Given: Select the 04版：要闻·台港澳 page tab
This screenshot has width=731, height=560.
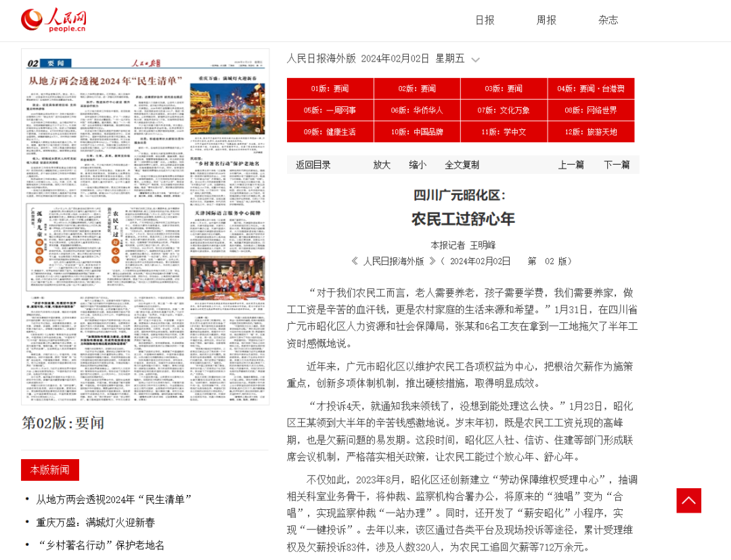Looking at the screenshot, I should click(x=590, y=89).
